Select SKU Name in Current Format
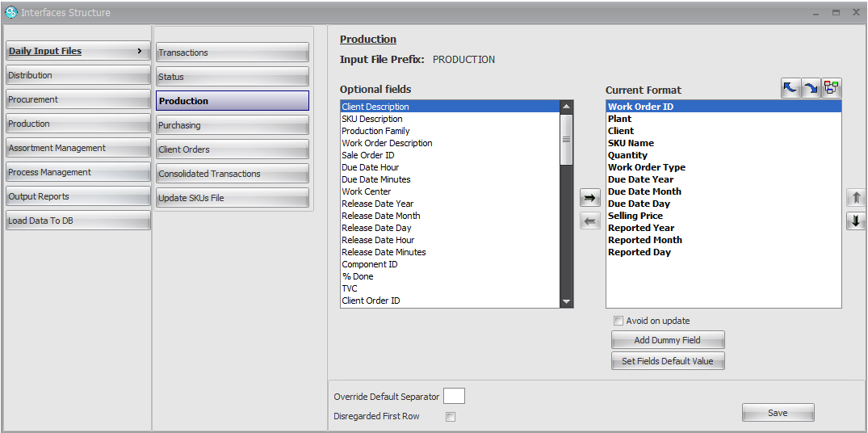868x433 pixels. tap(723, 144)
